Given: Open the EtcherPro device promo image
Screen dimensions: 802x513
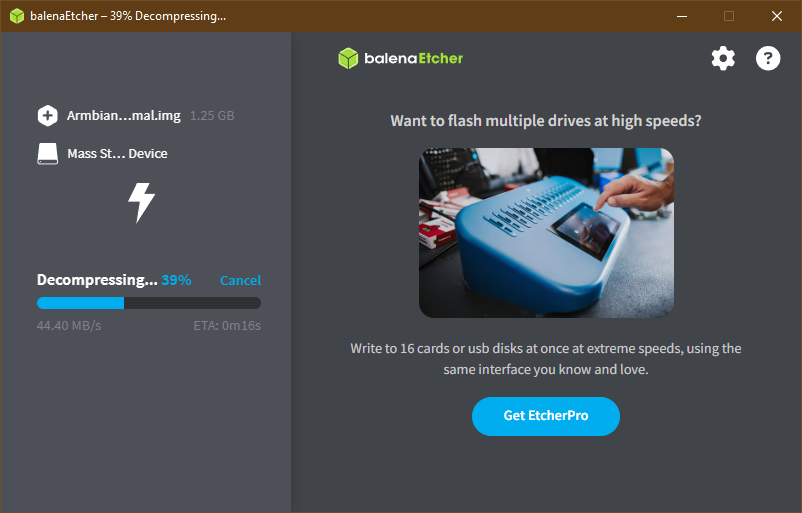Looking at the screenshot, I should 546,233.
